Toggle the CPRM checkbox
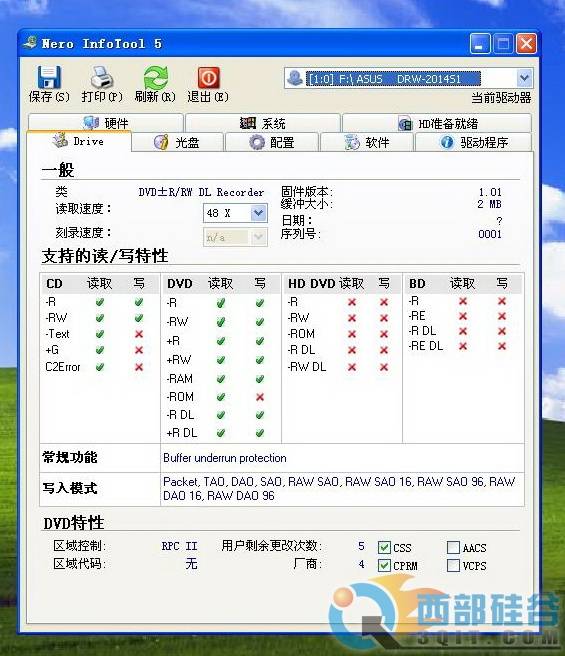This screenshot has width=565, height=656. pyautogui.click(x=384, y=566)
